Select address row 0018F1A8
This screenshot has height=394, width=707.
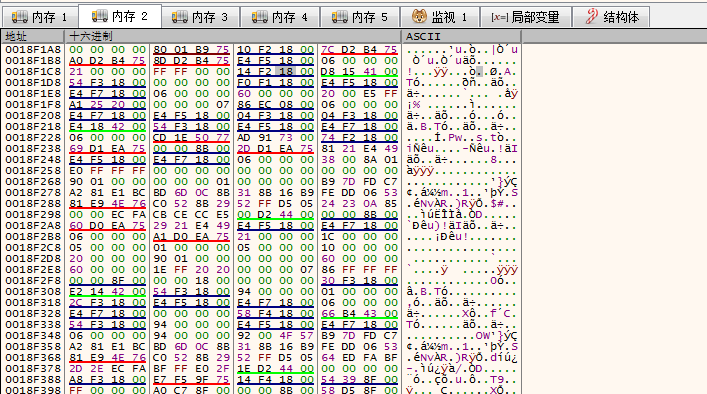click(33, 50)
